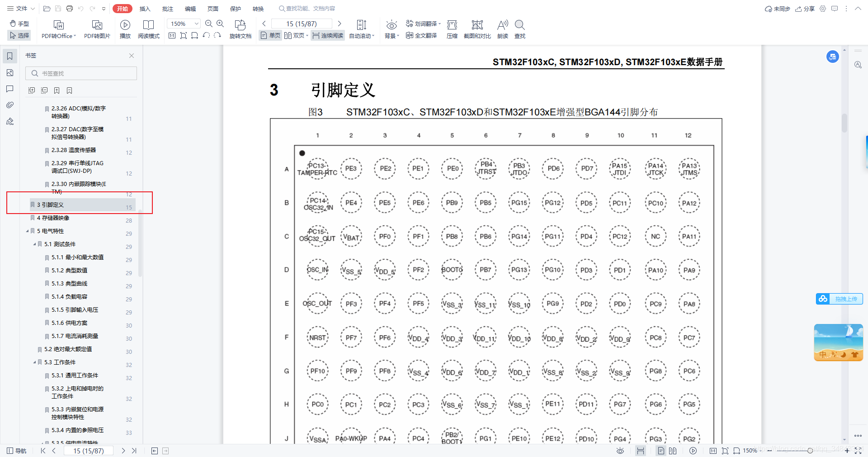868x457 pixels.
Task: Go to previous page in ribbon
Action: click(264, 24)
